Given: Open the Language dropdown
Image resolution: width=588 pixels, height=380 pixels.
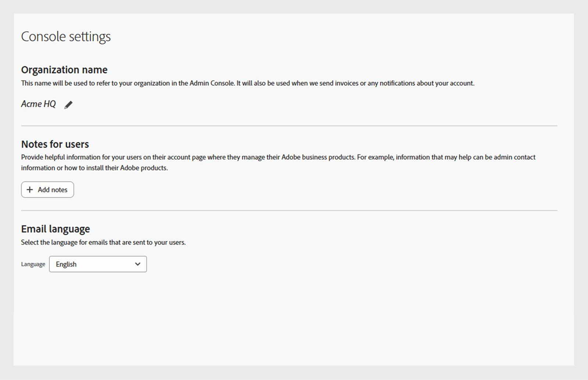Looking at the screenshot, I should tap(98, 264).
